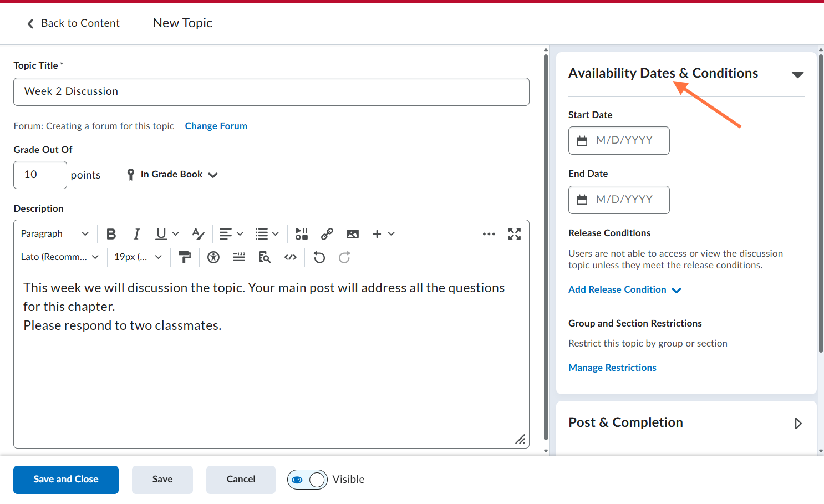
Task: Click the Insert Stuff icon
Action: pyautogui.click(x=301, y=234)
